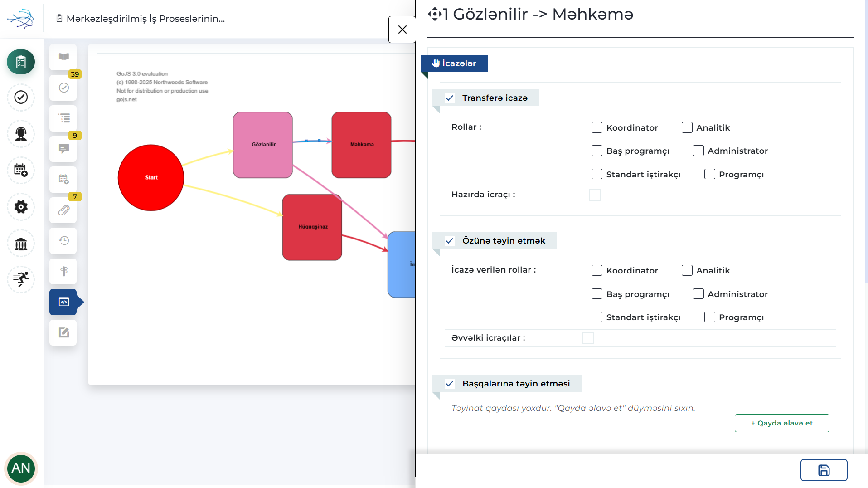The image size is (868, 488).
Task: Open the calendar add sidebar icon
Action: click(21, 170)
